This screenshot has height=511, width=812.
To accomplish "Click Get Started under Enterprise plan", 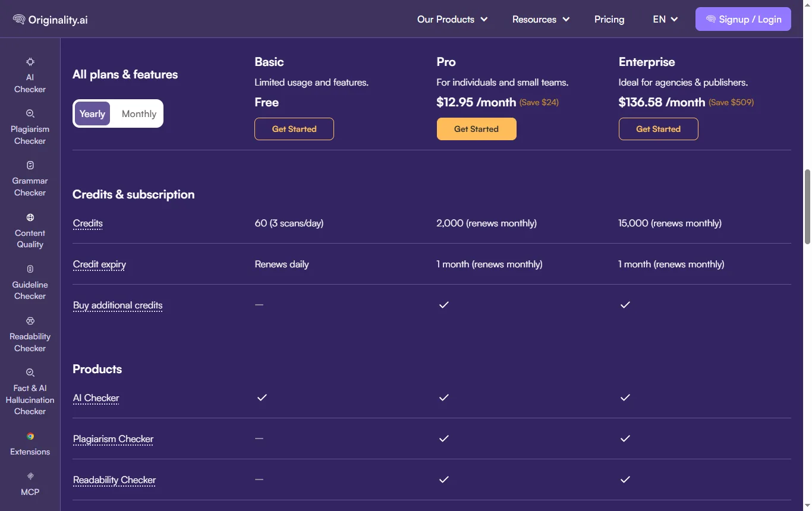I will 658,129.
